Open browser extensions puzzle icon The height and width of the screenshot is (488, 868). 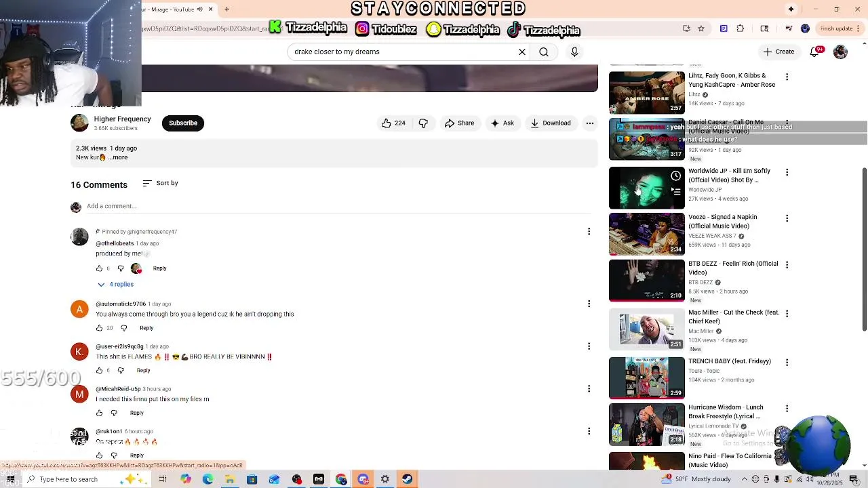click(740, 28)
